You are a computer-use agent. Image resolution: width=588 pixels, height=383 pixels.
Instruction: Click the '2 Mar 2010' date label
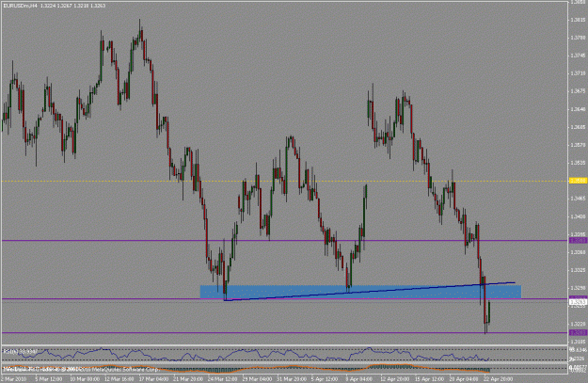[x=12, y=379]
